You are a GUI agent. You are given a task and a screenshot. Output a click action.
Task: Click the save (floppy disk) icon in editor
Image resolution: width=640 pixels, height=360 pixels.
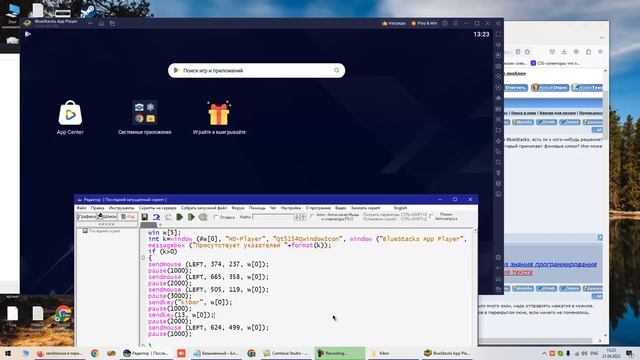pyautogui.click(x=144, y=217)
